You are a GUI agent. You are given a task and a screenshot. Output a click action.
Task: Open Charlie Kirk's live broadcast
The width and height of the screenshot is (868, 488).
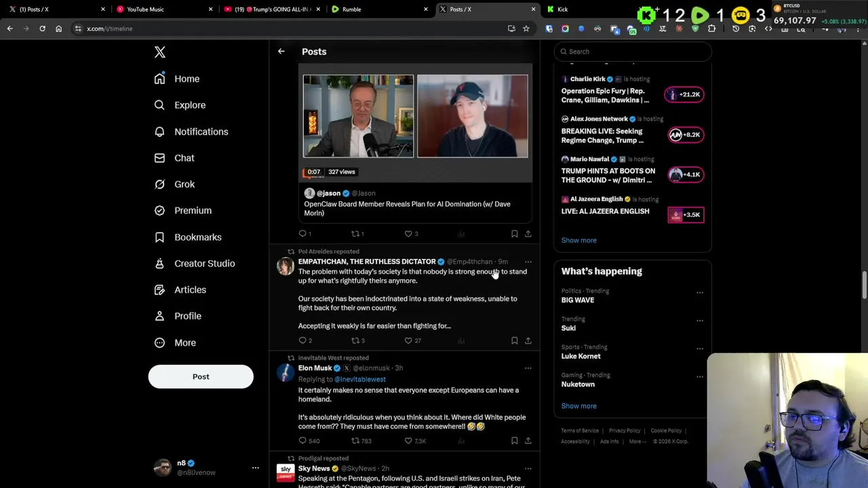(x=633, y=90)
